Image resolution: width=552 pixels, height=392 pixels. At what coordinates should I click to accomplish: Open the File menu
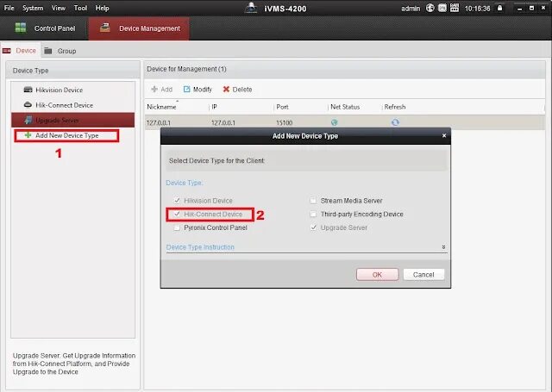[9, 8]
